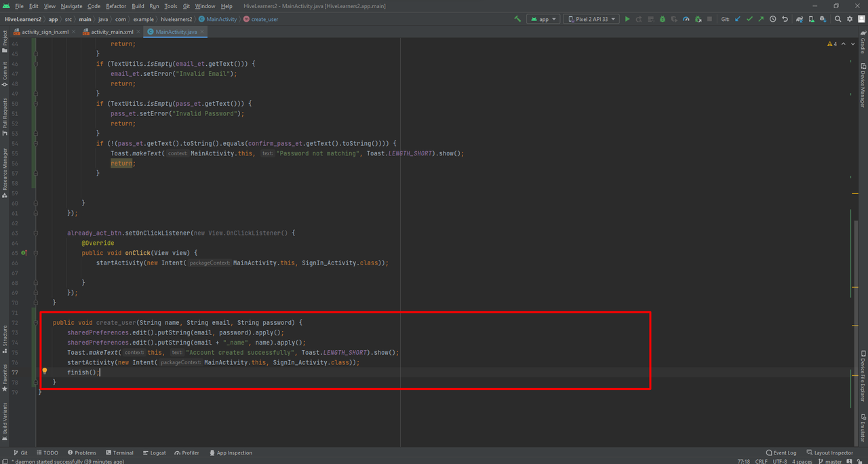
Task: Attach debugger to Android process icon
Action: (x=698, y=19)
